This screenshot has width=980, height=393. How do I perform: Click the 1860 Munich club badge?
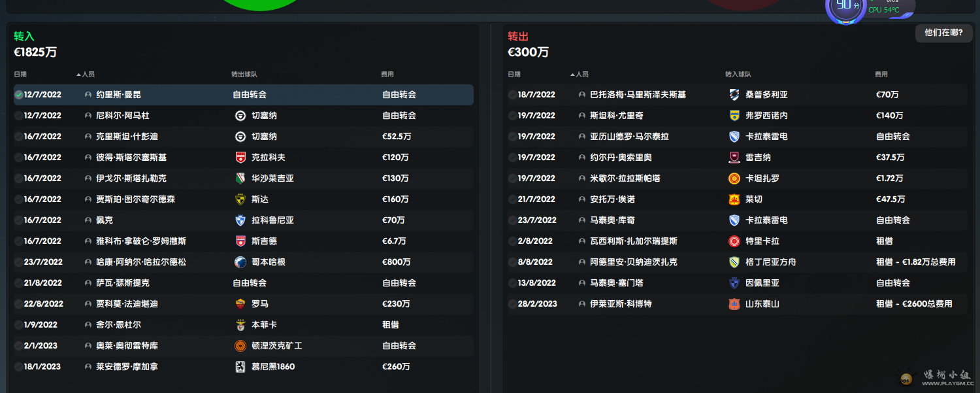[x=240, y=367]
